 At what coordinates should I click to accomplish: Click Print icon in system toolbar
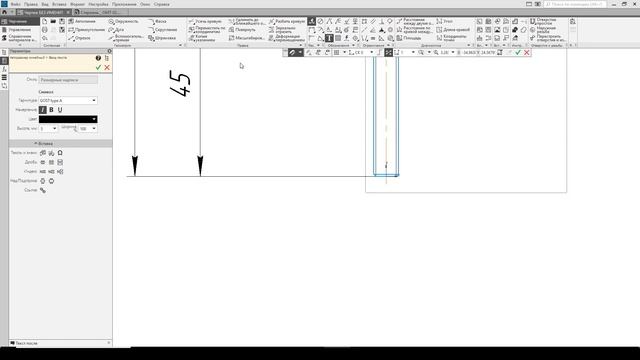click(44, 30)
